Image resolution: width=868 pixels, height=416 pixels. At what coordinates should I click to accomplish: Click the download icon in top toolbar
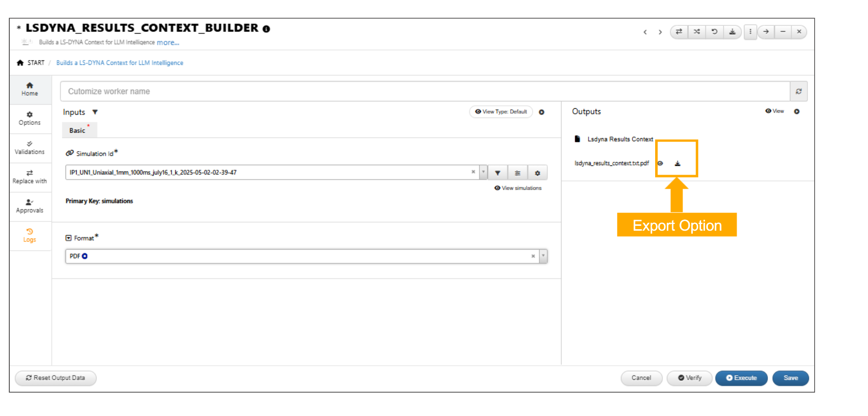[732, 32]
